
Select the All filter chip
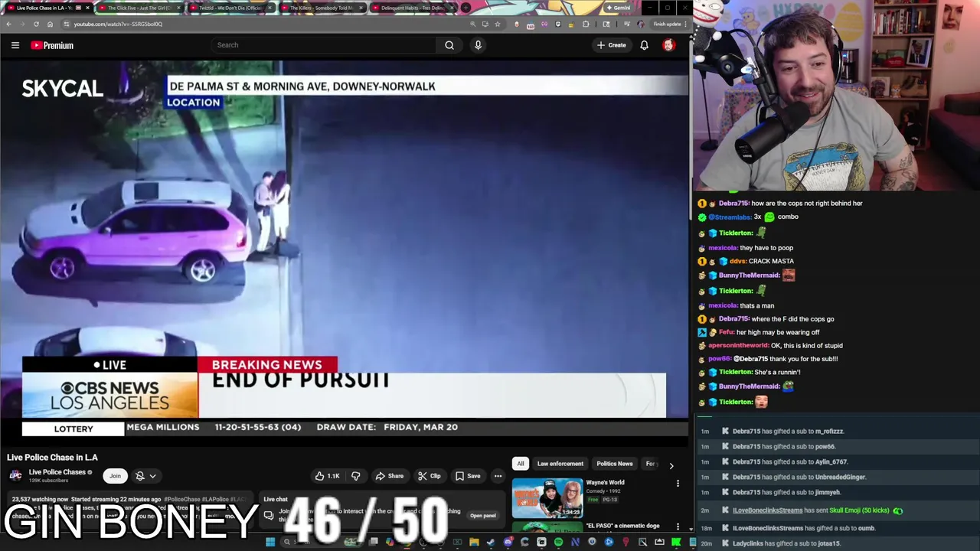coord(521,464)
